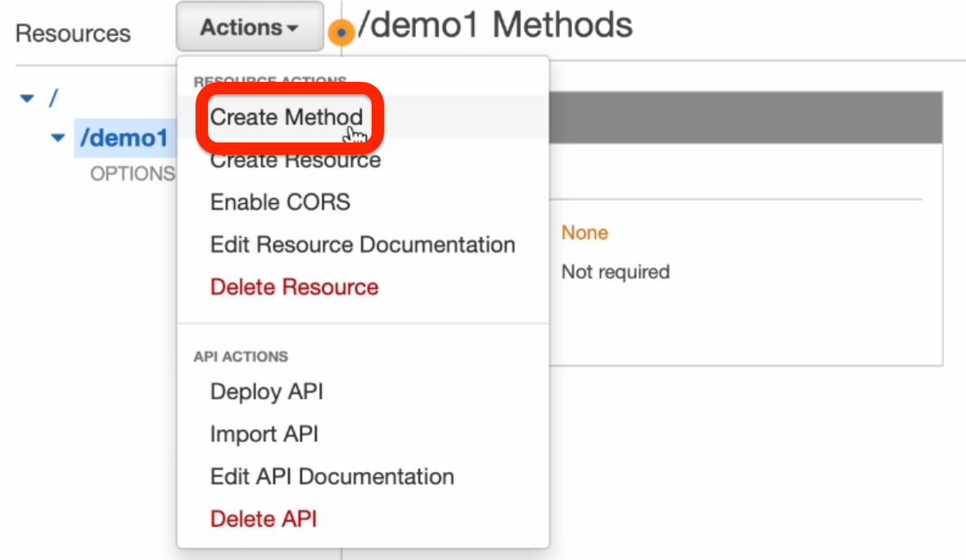The height and width of the screenshot is (560, 966).
Task: Select the OPTIONS method under /demo1
Action: pos(132,174)
